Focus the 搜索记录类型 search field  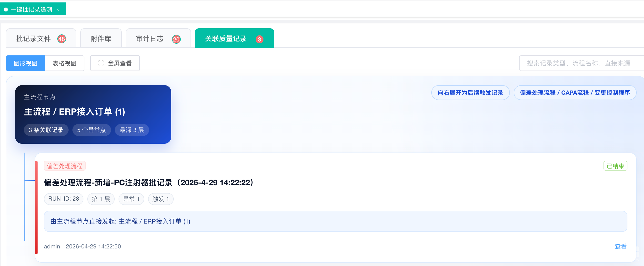click(578, 63)
